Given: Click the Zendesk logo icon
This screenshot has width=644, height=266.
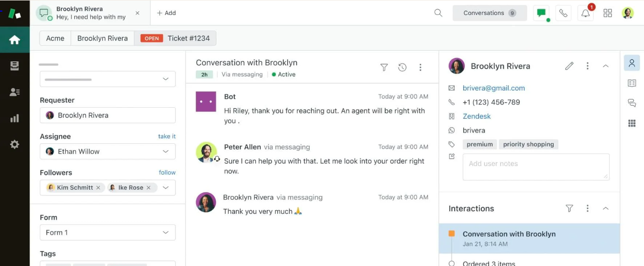Looking at the screenshot, I should click(14, 13).
